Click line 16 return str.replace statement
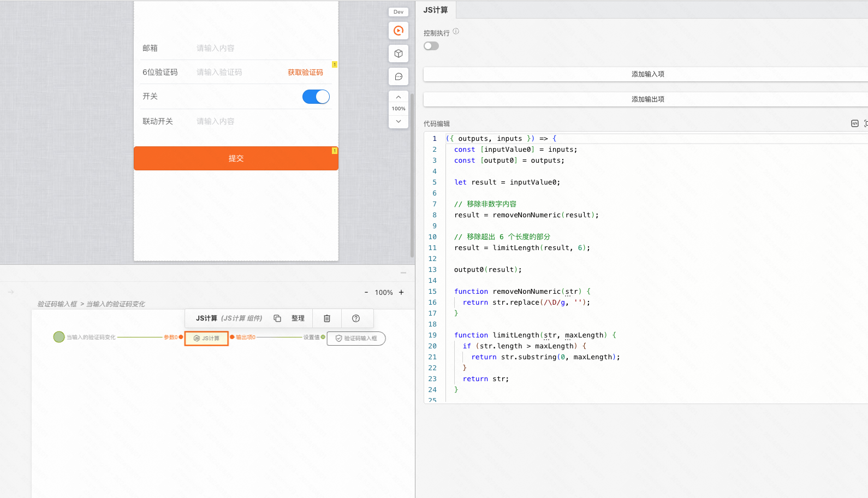The height and width of the screenshot is (498, 868). (526, 303)
